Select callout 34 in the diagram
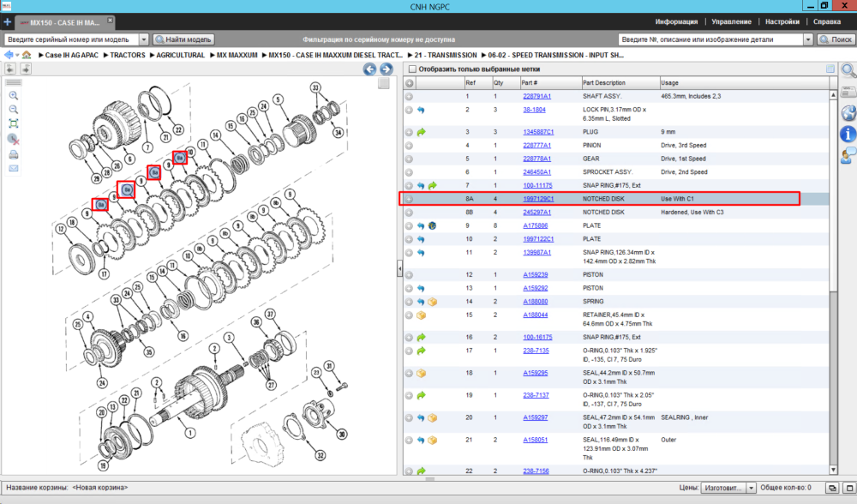Screen dimensions: 857x504 pos(339,132)
